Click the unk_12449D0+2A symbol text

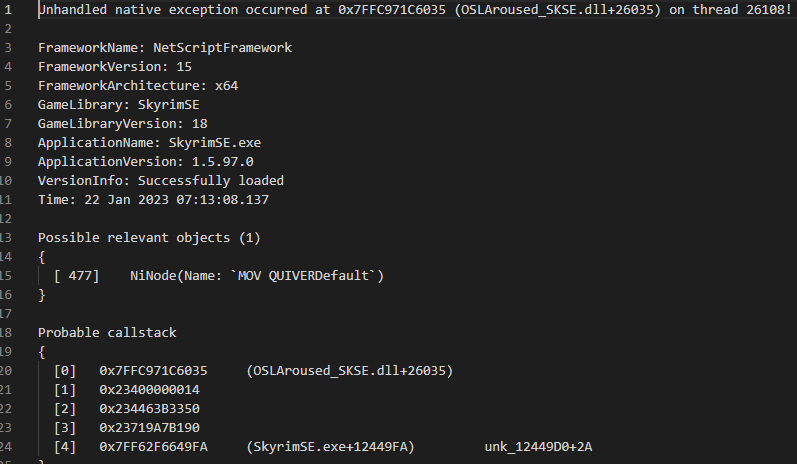pyautogui.click(x=538, y=447)
